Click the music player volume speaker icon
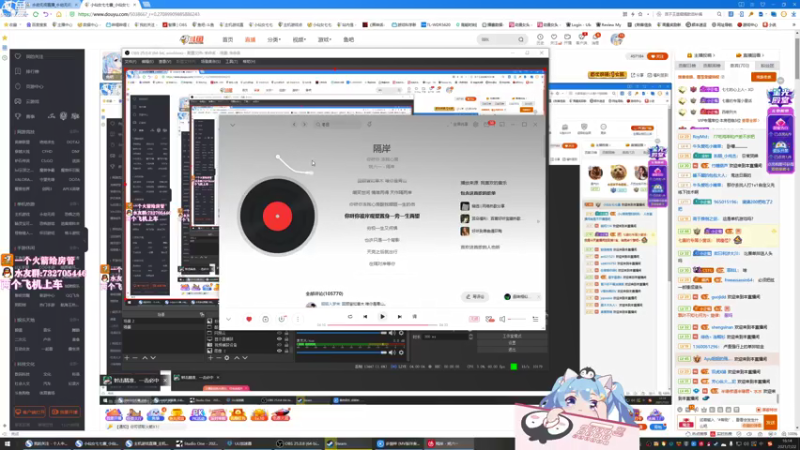 click(x=502, y=319)
